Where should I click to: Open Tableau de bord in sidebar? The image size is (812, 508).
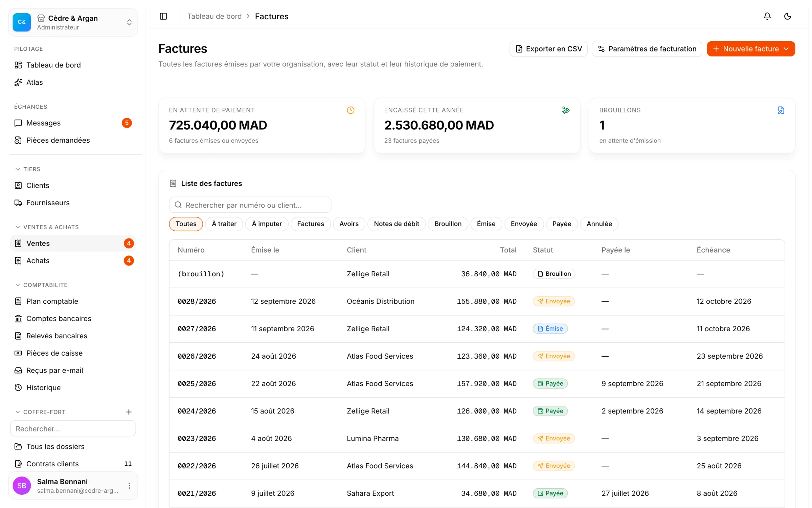coord(73,65)
